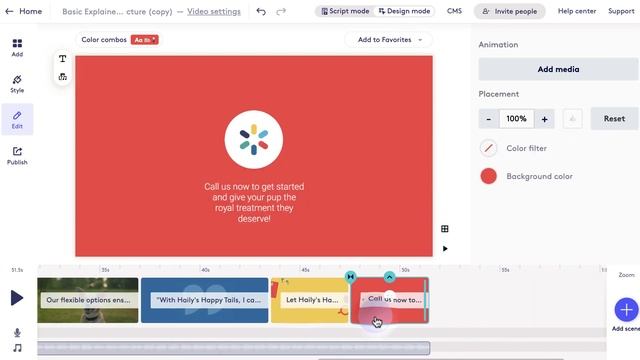Open the Help center
640x360 pixels.
[x=577, y=11]
